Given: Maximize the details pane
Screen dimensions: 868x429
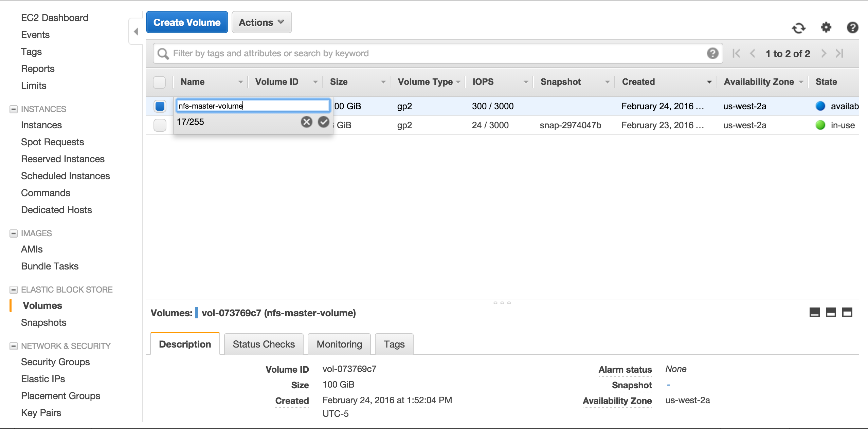Looking at the screenshot, I should [x=847, y=312].
